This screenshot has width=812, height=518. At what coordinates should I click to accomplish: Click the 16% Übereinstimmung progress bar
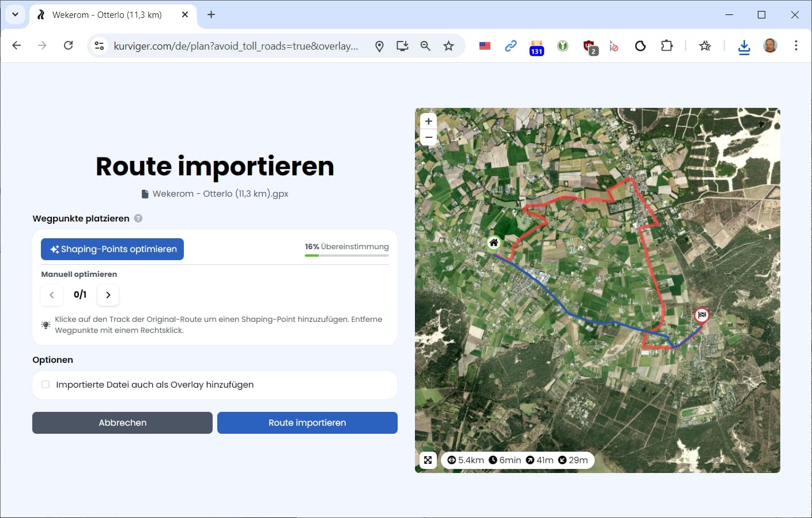[x=347, y=255]
